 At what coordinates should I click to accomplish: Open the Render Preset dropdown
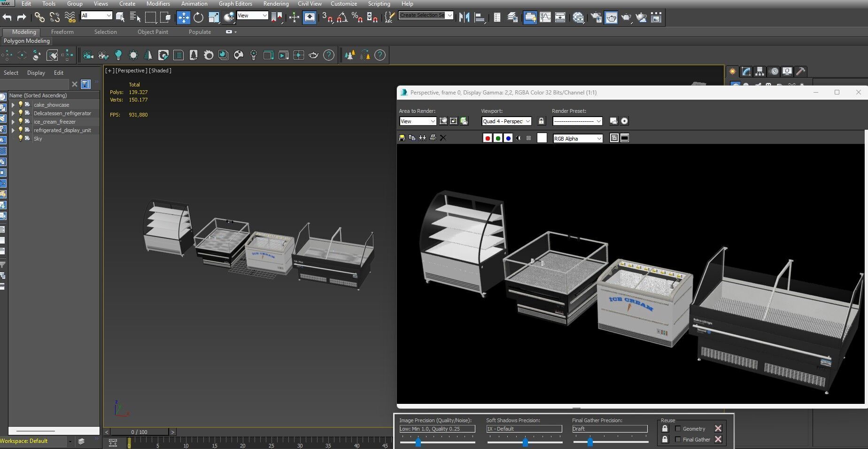point(577,121)
